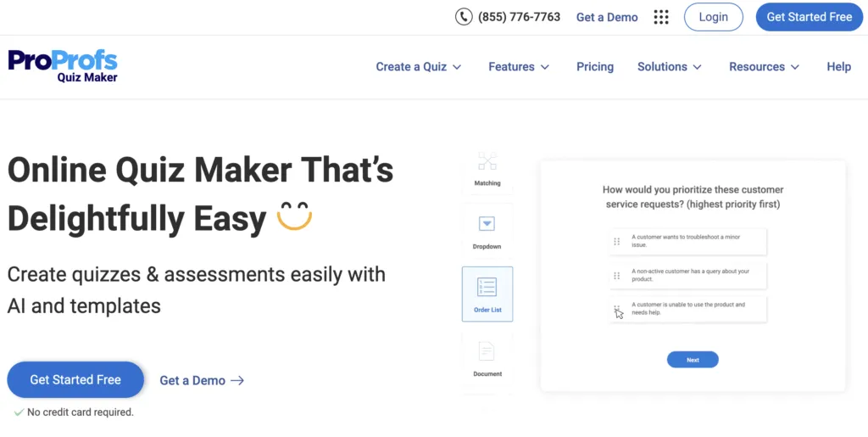868x437 pixels.
Task: Open the Pricing page
Action: [x=595, y=67]
